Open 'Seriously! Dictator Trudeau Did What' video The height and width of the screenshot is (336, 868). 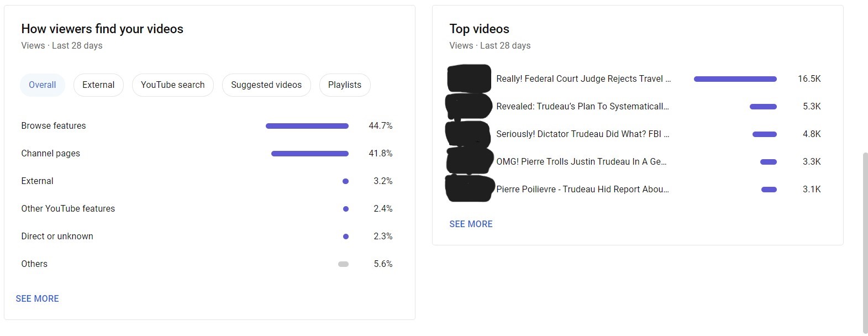pos(582,134)
